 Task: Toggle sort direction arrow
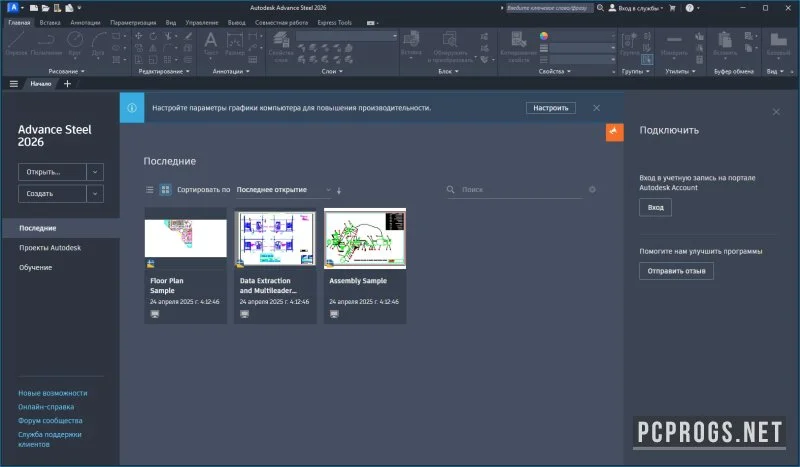tap(339, 190)
